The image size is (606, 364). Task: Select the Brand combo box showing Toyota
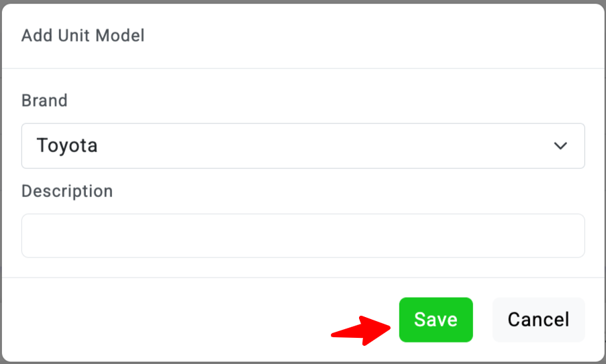tap(303, 145)
